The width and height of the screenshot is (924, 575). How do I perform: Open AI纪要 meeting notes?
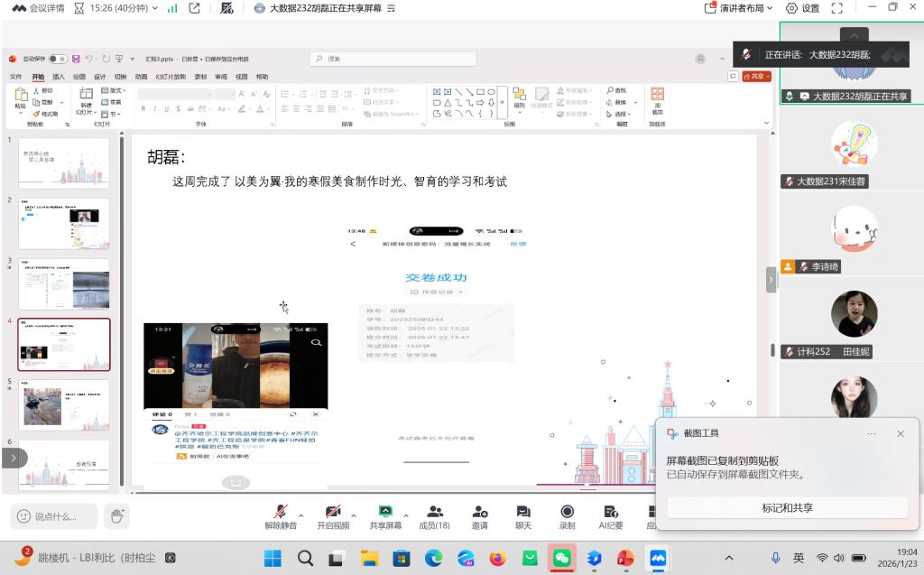(610, 513)
